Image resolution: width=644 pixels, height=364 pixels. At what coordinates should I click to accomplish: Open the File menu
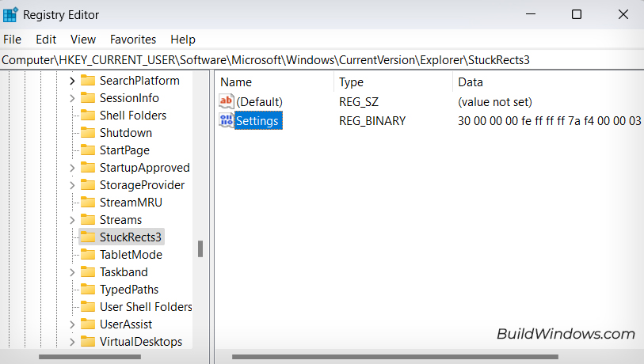[13, 40]
